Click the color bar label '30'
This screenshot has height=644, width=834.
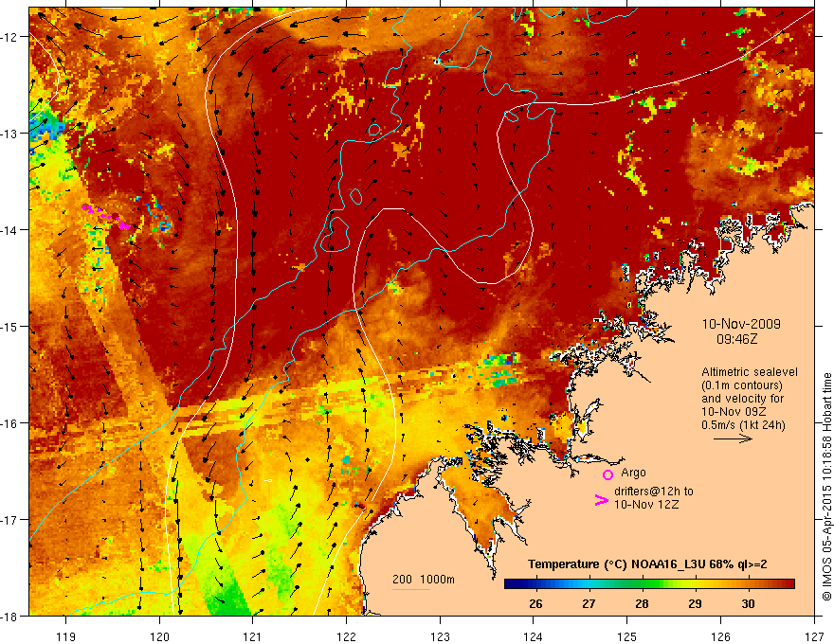(748, 603)
